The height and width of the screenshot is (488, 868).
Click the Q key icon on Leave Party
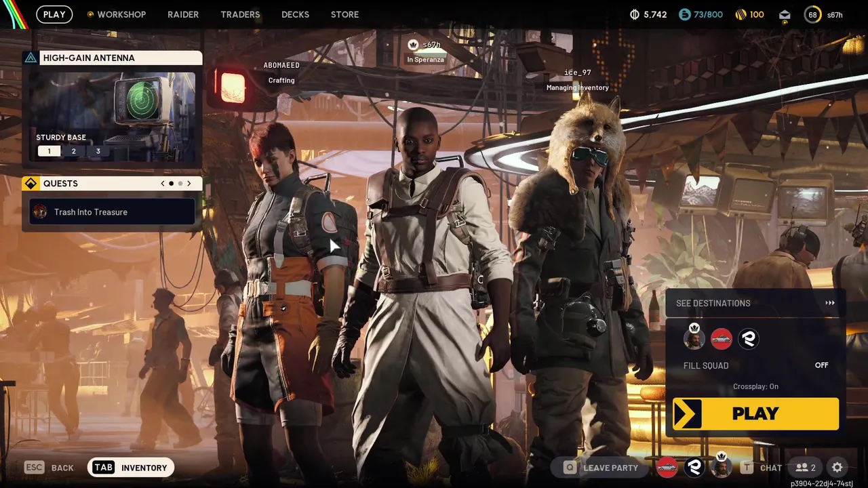coord(570,468)
